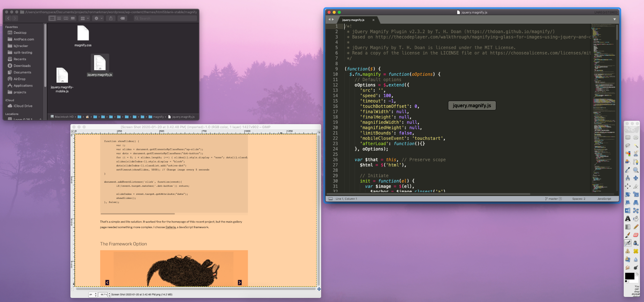Screen dimensions: 644x302
Task: Close the jquery.magnify.js tab
Action: click(x=374, y=20)
